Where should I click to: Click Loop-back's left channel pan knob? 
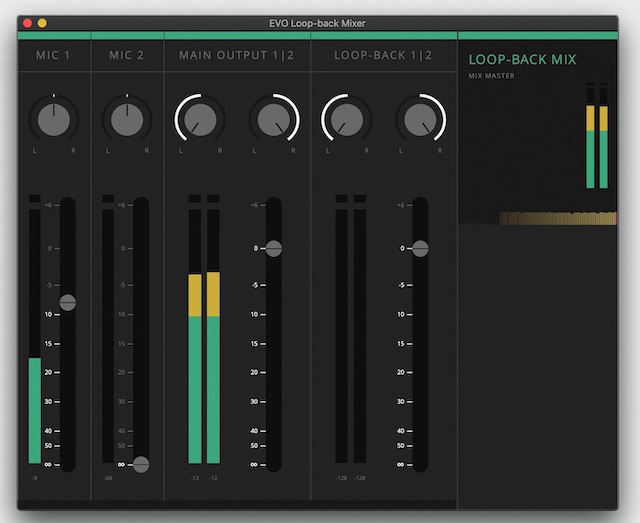[x=346, y=119]
